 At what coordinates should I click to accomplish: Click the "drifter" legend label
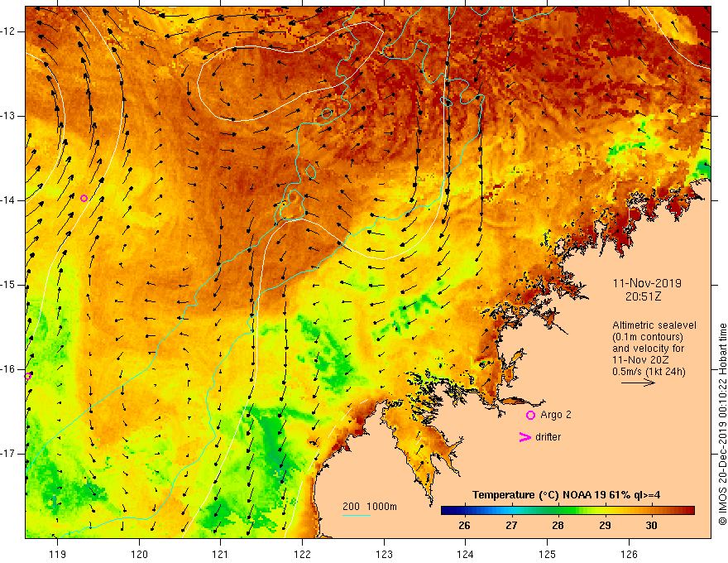click(548, 436)
